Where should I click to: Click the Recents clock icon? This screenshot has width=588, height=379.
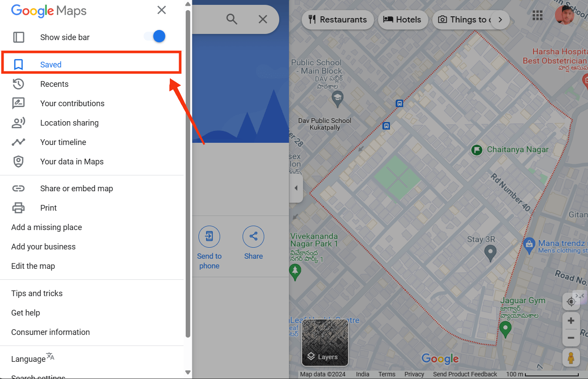pyautogui.click(x=18, y=84)
